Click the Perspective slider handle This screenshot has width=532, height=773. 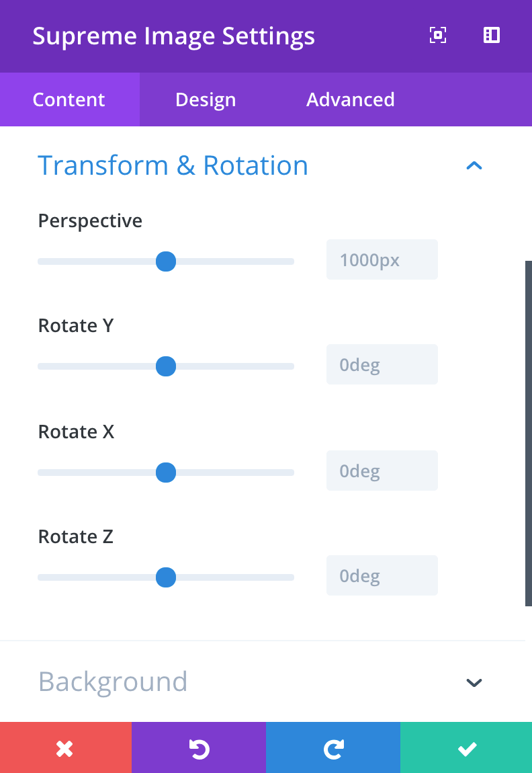(166, 261)
